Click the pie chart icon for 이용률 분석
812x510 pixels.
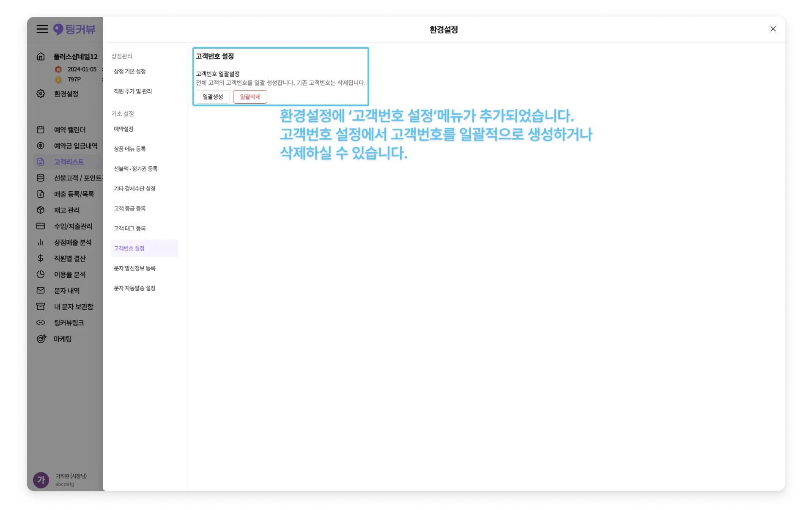pos(41,274)
